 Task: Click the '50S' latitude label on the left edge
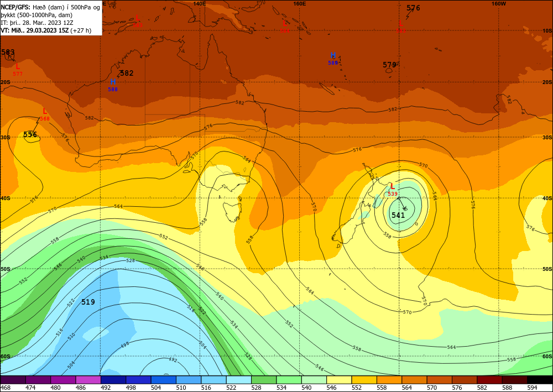tap(6, 269)
